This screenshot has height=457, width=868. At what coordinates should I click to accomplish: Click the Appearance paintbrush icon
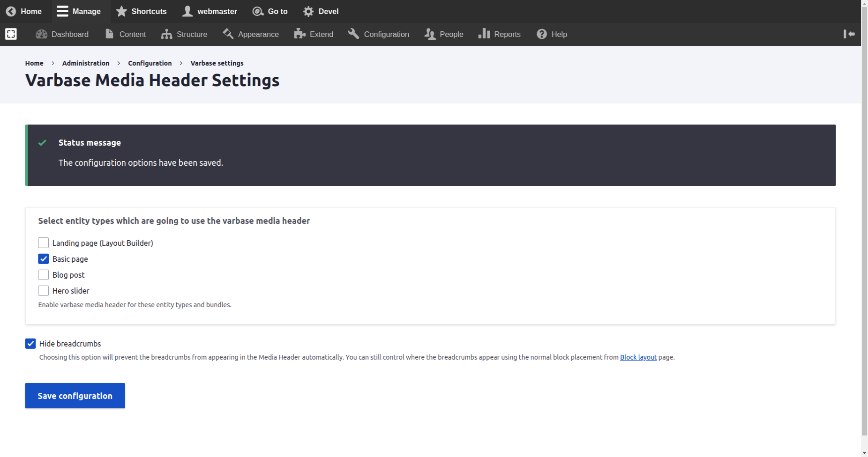228,34
